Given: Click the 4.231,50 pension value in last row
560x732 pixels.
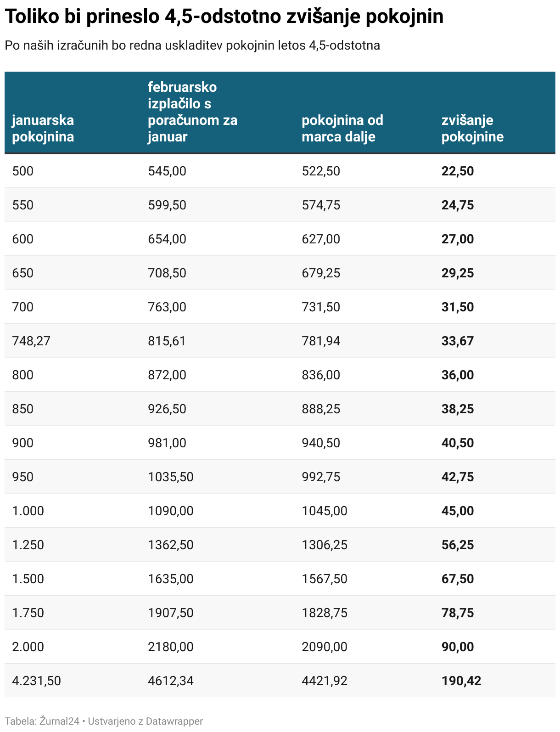Looking at the screenshot, I should pos(36,681).
